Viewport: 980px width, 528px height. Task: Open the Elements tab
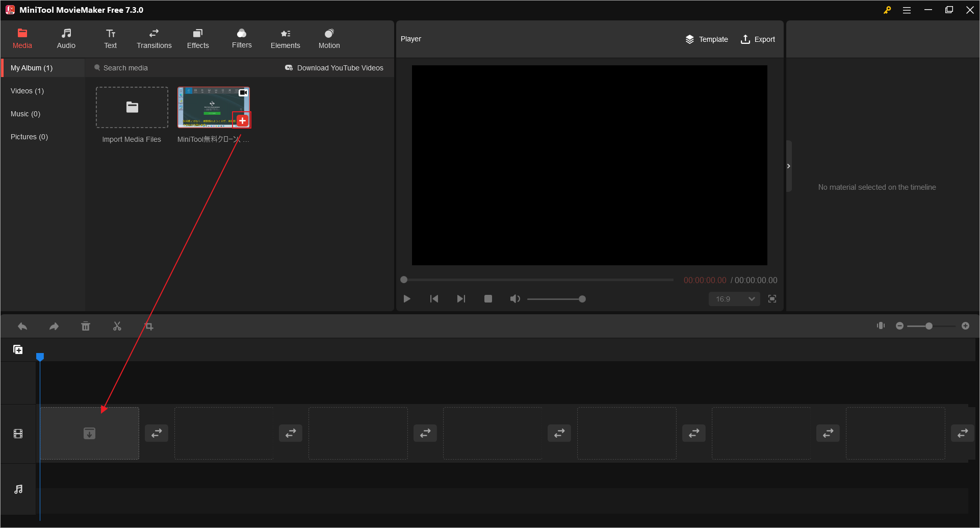pos(286,39)
